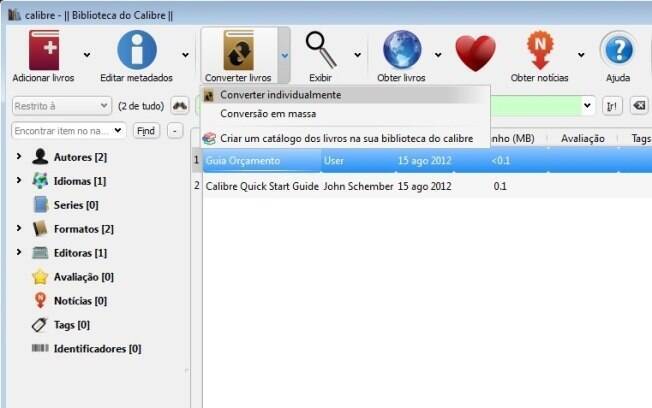Screen dimensions: 652x408
Task: Click the Find button
Action: pos(146,131)
